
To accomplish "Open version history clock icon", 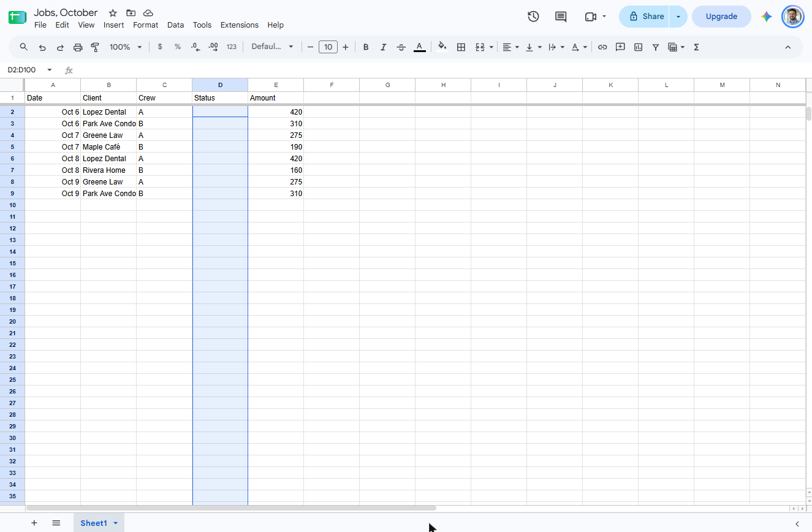I will point(533,17).
